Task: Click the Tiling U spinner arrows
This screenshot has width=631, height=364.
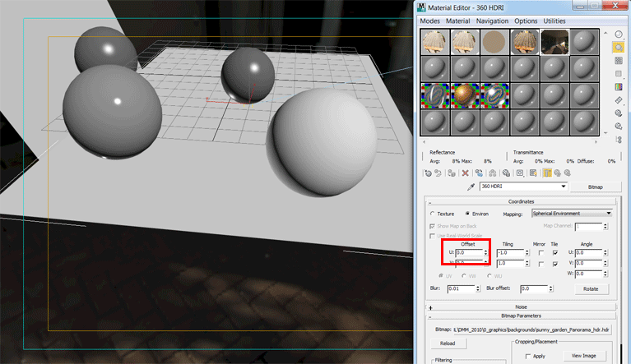Action: [x=527, y=253]
